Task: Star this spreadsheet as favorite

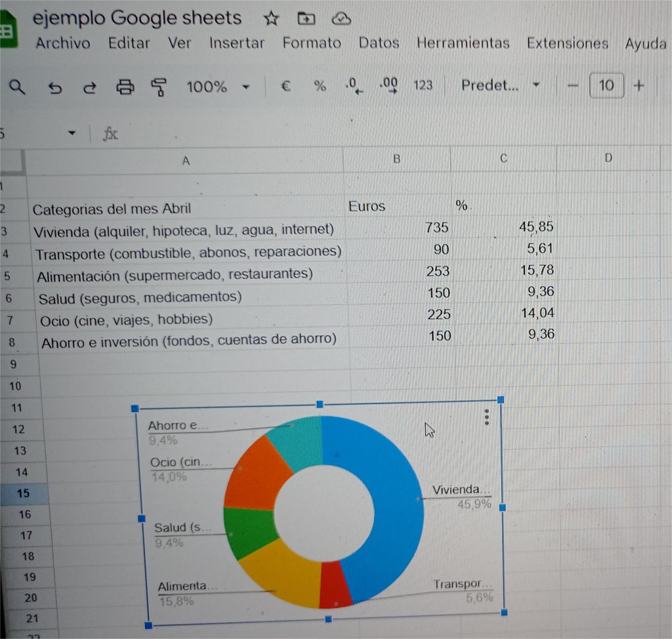Action: coord(270,20)
